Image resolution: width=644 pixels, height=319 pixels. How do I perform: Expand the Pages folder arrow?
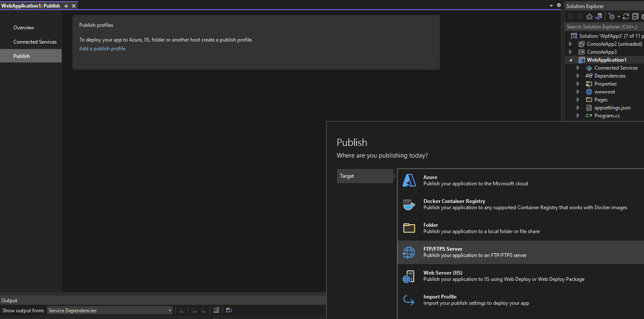(x=578, y=100)
